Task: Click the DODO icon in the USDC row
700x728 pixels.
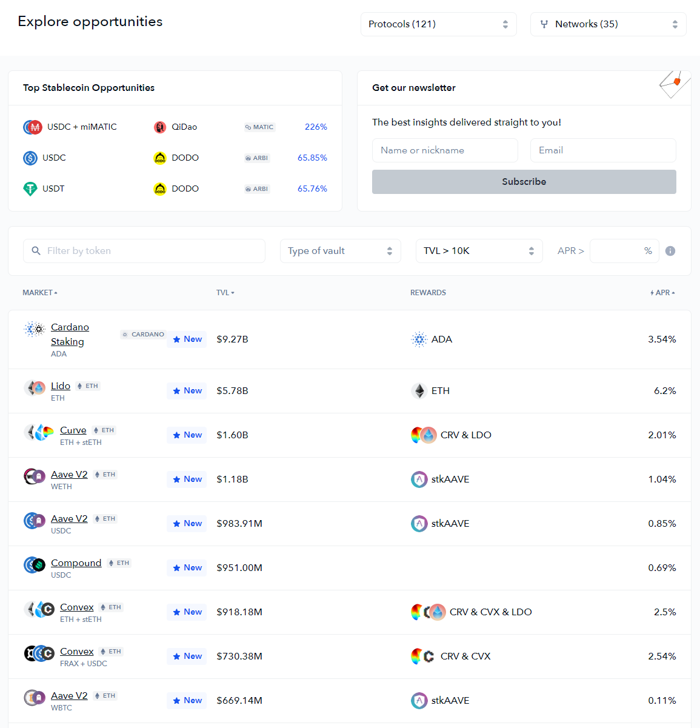Action: (x=160, y=158)
